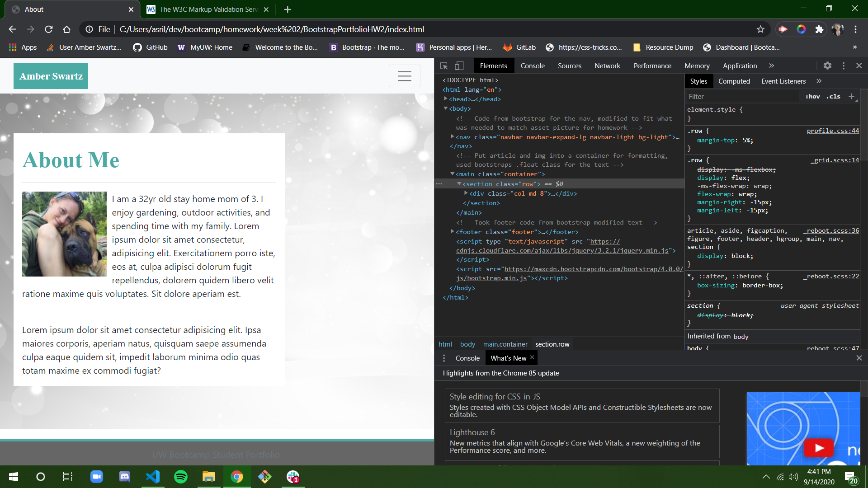Toggle the device emulation toolbar
This screenshot has height=488, width=868.
[459, 66]
